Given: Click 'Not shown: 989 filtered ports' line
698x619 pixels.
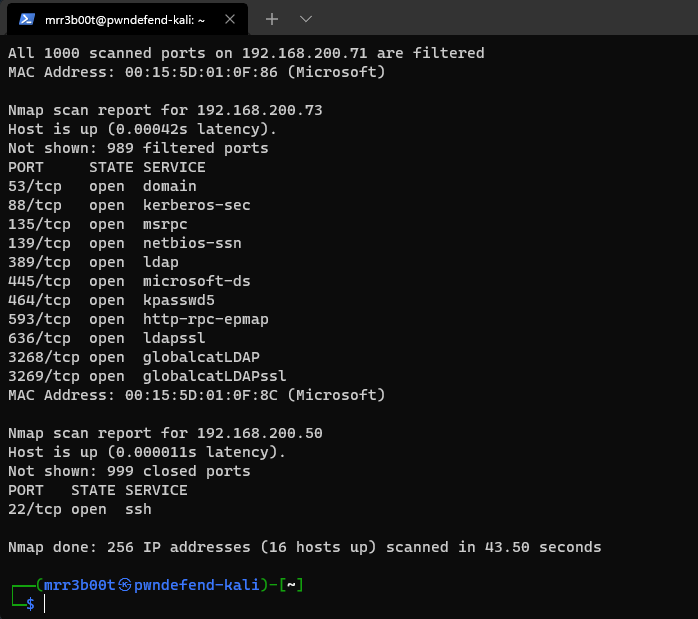Looking at the screenshot, I should point(138,148).
